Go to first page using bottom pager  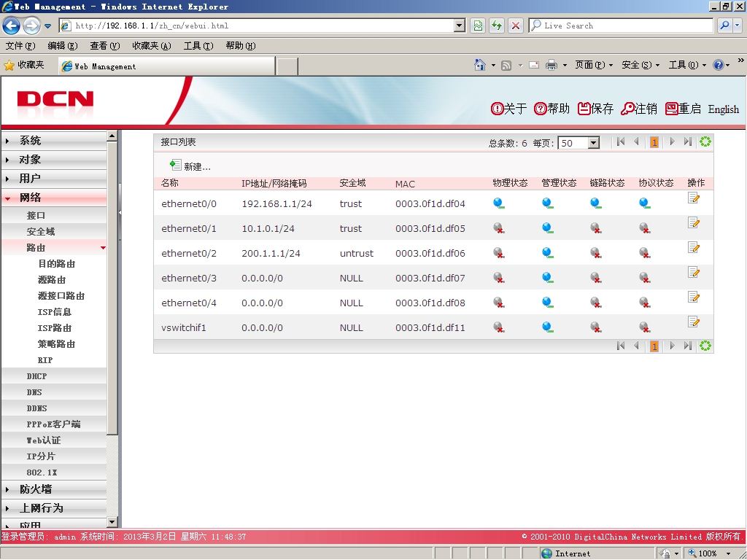620,346
